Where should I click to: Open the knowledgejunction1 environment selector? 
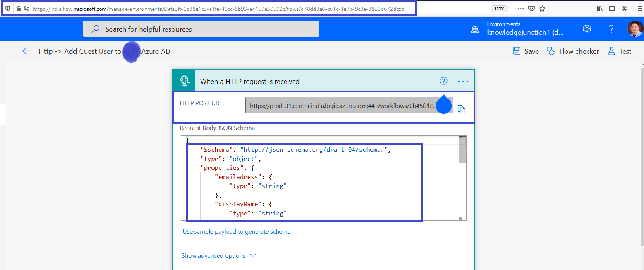(525, 32)
